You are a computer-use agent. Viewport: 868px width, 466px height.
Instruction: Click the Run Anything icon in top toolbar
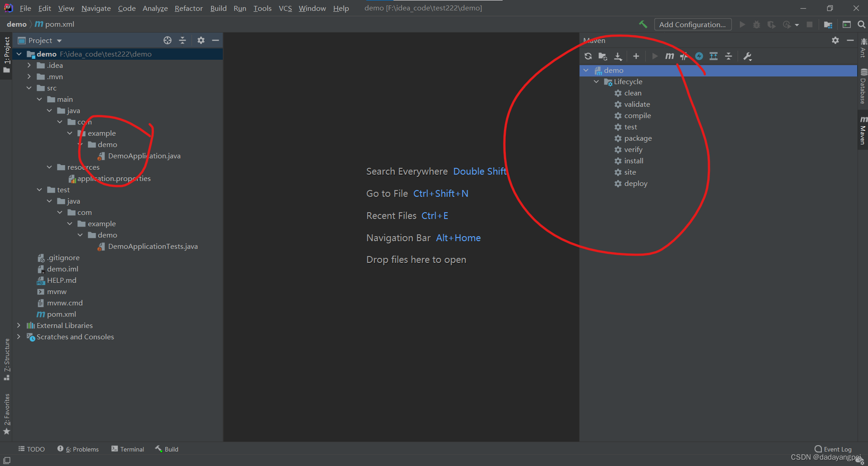click(x=846, y=24)
